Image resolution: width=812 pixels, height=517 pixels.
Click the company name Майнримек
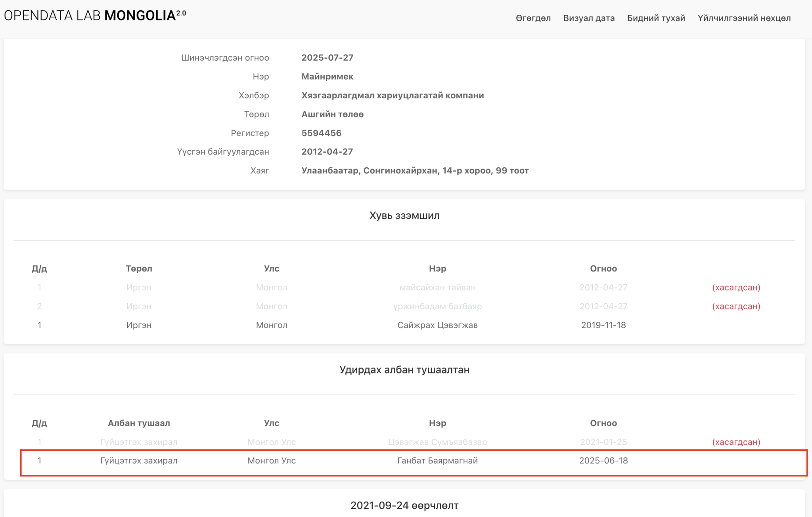[x=327, y=77]
